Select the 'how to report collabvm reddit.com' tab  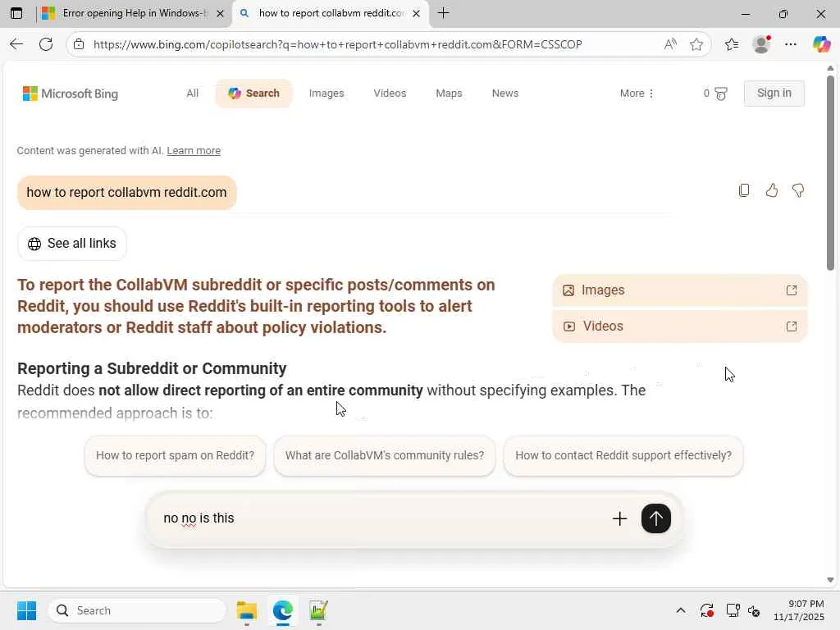pyautogui.click(x=331, y=13)
